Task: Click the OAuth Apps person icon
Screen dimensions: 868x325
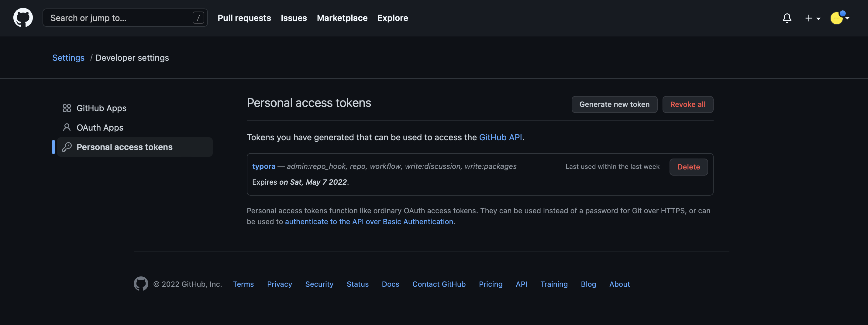Action: pyautogui.click(x=67, y=127)
